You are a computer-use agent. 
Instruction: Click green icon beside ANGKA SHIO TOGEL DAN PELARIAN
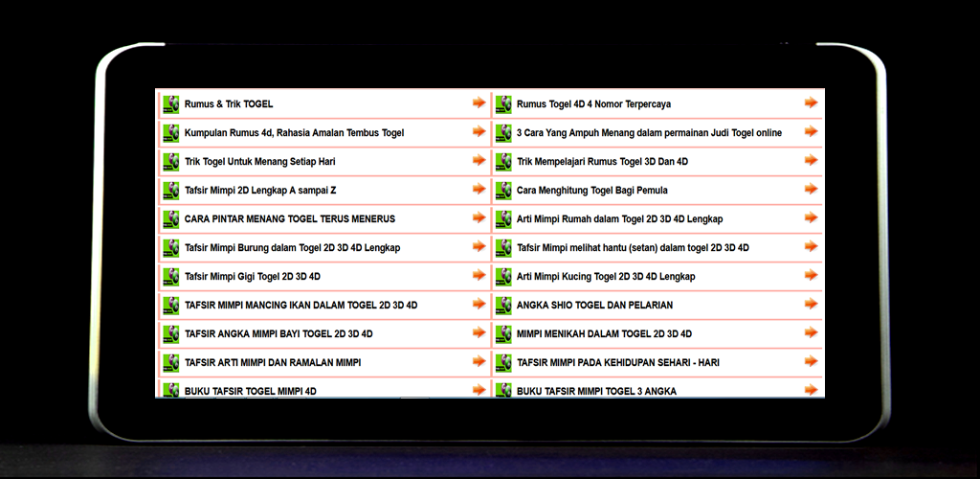pos(503,306)
